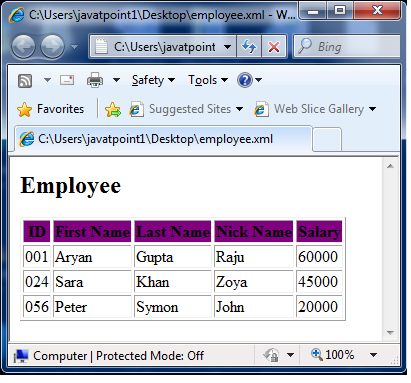Click the Salary column header
This screenshot has width=411, height=383.
[319, 232]
